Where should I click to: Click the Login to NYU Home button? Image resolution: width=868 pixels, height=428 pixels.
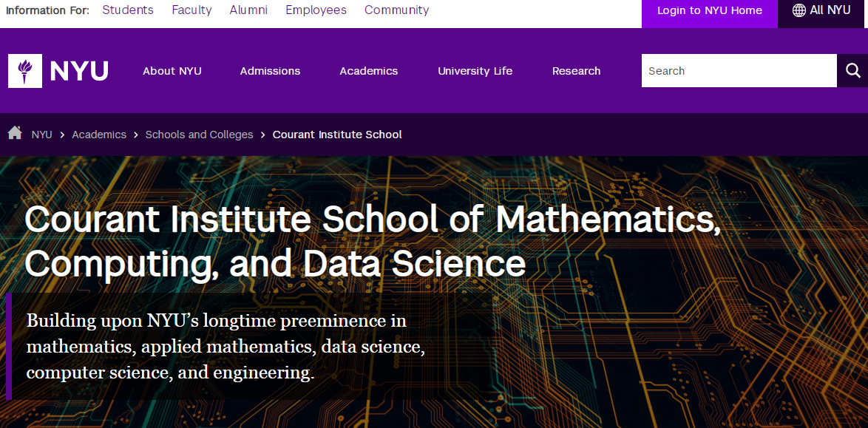(709, 10)
